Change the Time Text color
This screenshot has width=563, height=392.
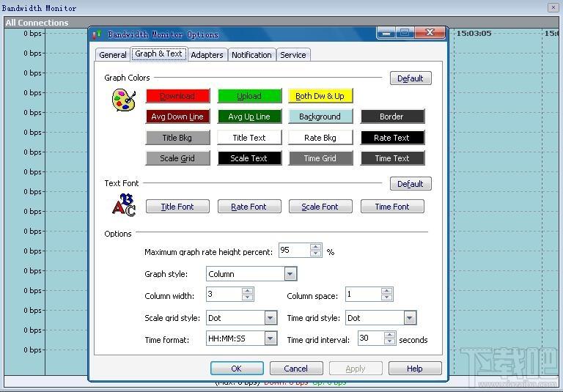tap(392, 158)
